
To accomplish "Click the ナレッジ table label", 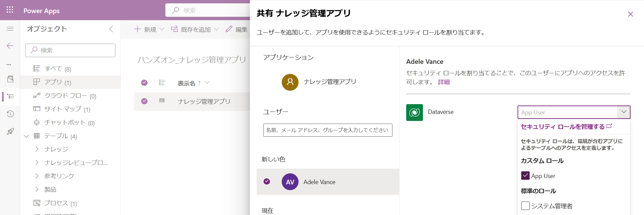I will 56,149.
